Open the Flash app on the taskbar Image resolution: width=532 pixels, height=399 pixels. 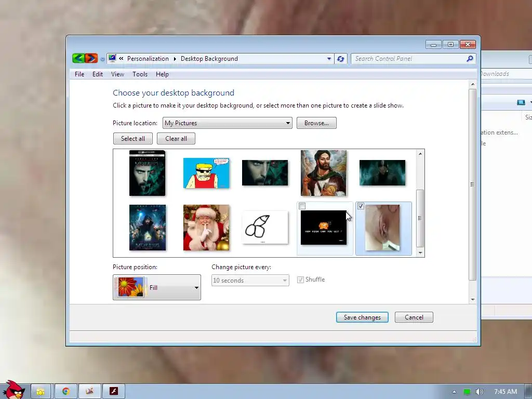pyautogui.click(x=114, y=392)
